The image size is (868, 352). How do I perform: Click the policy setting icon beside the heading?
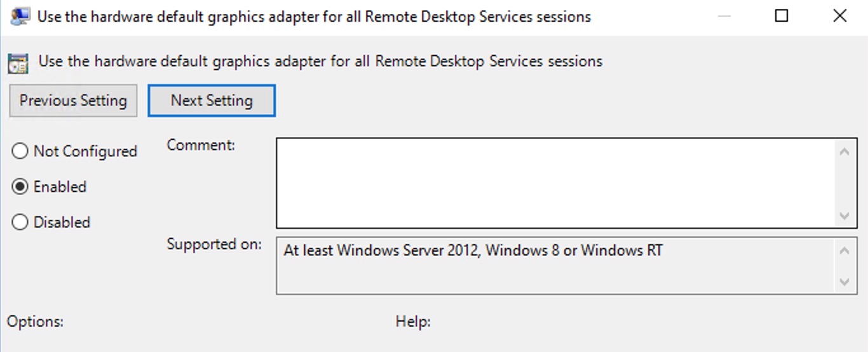[18, 64]
